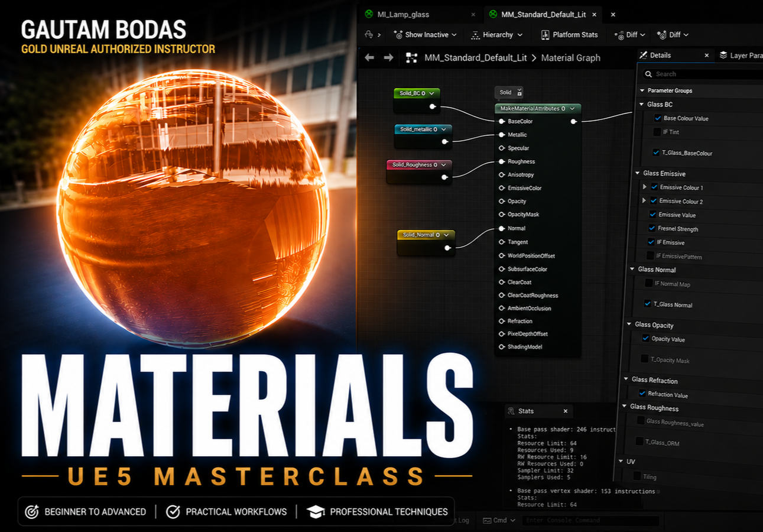Close the Stats panel tab
This screenshot has height=532, width=763.
point(566,411)
